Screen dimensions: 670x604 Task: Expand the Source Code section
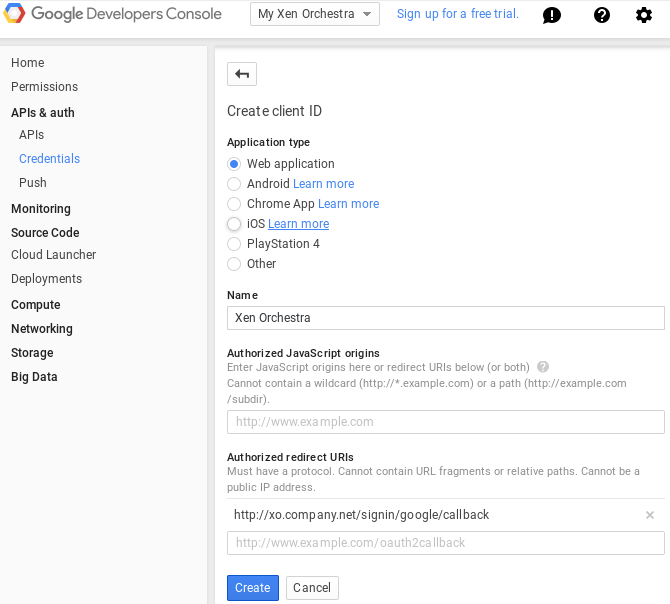pos(45,233)
